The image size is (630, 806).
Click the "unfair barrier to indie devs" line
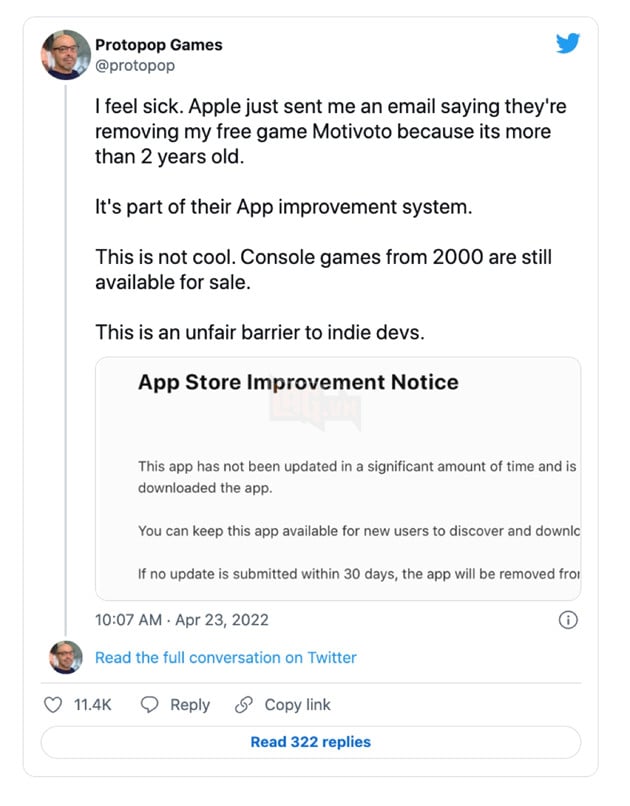pos(260,332)
